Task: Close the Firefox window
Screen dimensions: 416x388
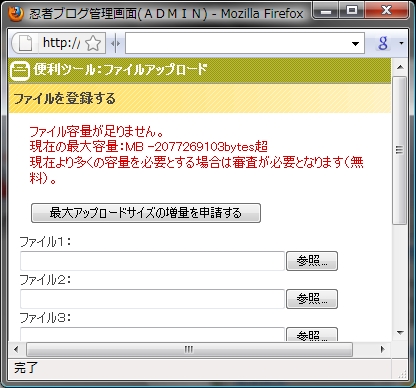Action: (x=386, y=11)
